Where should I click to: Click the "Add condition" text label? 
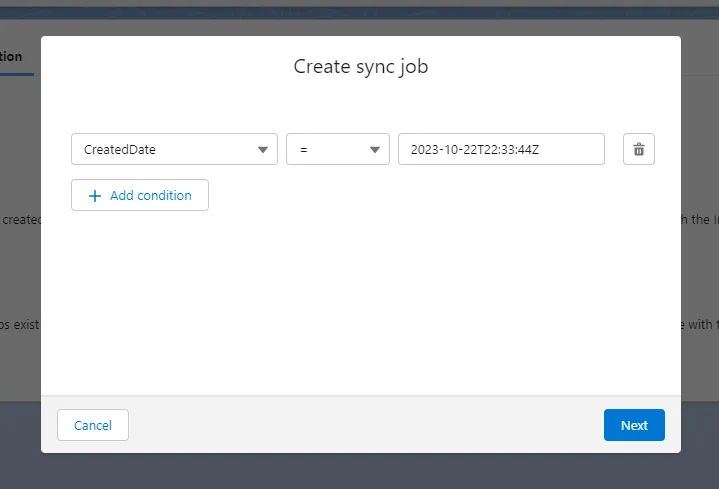tap(150, 196)
